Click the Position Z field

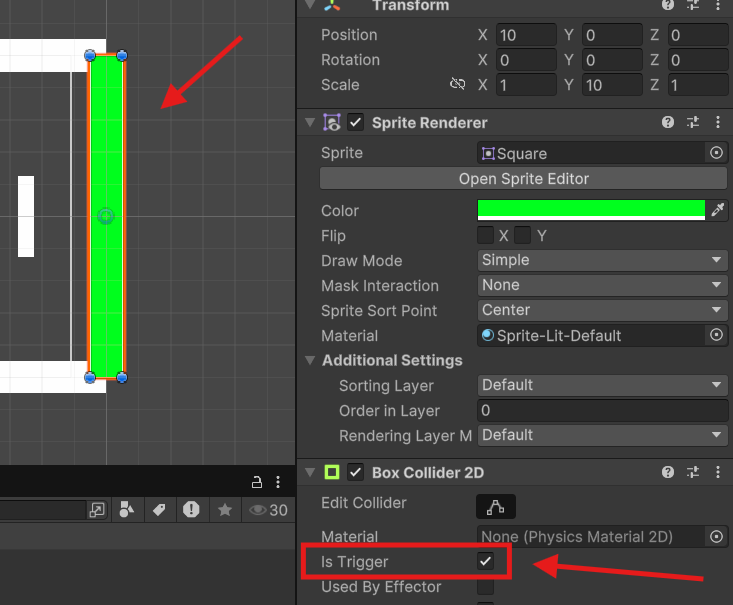coord(698,35)
